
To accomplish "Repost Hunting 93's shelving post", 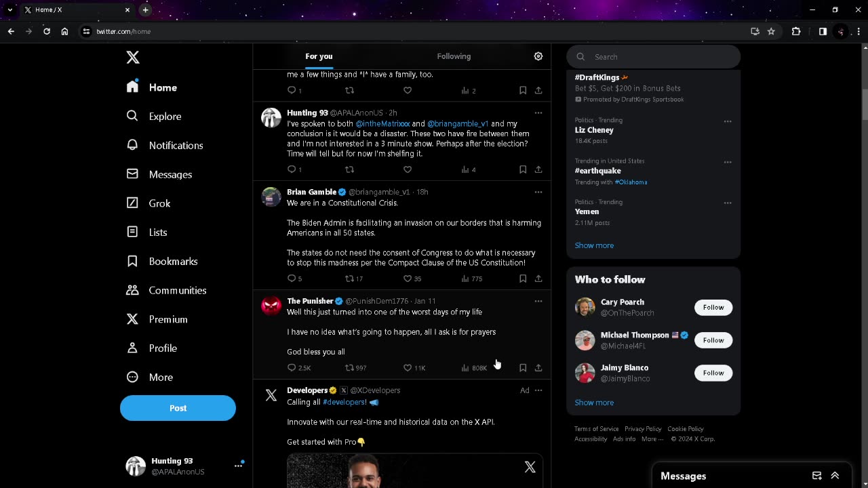I will pos(350,169).
